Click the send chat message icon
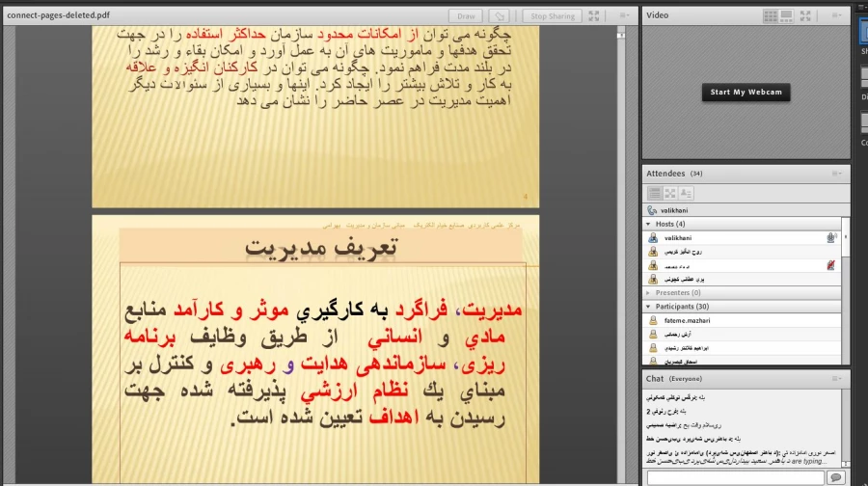 pyautogui.click(x=835, y=477)
